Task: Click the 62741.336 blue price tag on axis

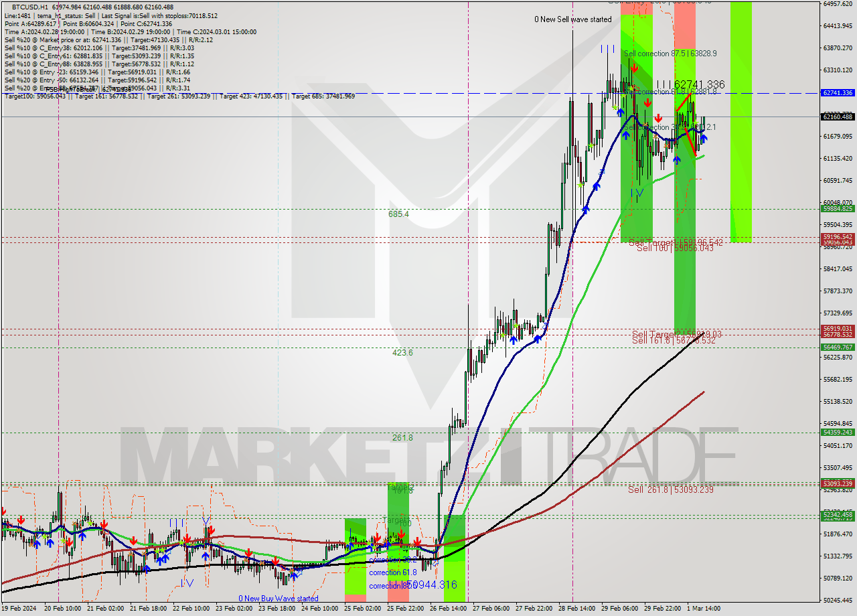Action: (x=838, y=92)
